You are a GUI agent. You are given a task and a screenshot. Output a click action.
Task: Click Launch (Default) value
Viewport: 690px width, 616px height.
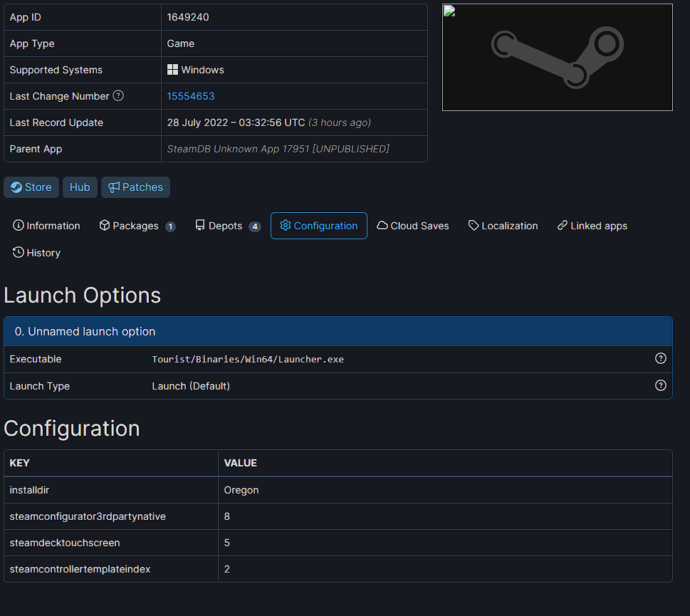click(191, 386)
